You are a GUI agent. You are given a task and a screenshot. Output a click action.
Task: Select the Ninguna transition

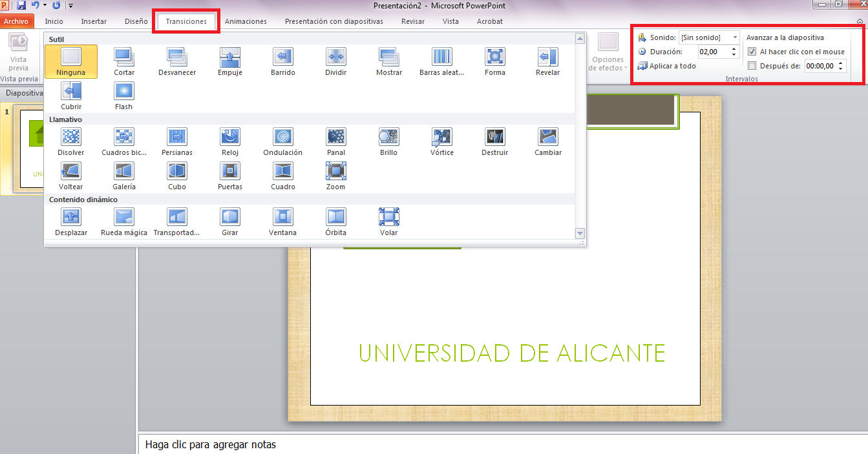point(71,61)
